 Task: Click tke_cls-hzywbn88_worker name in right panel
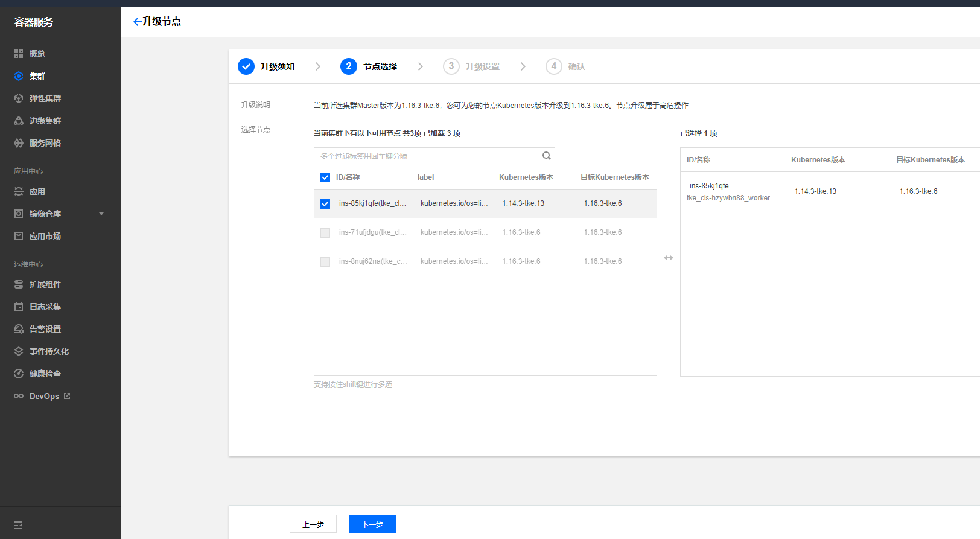[728, 198]
